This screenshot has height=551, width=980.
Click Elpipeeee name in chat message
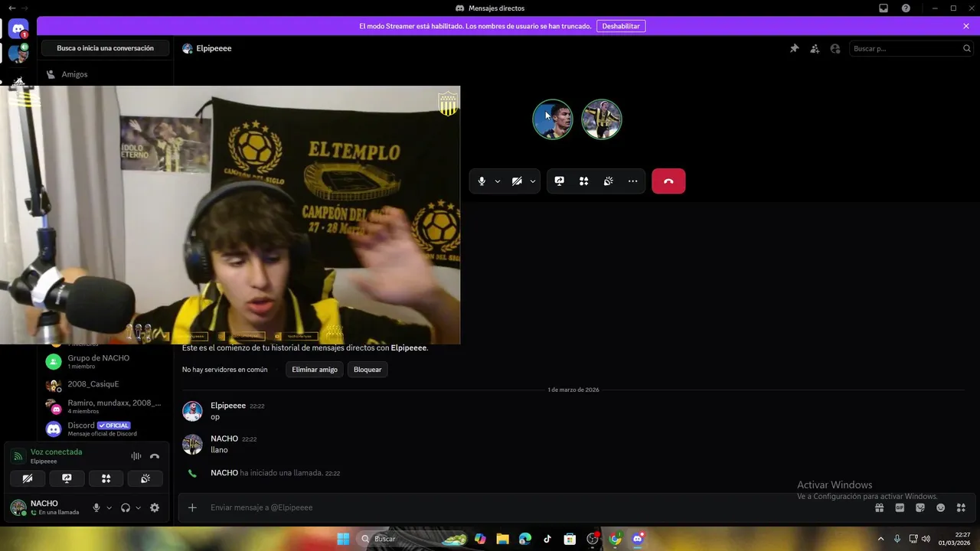click(x=228, y=406)
